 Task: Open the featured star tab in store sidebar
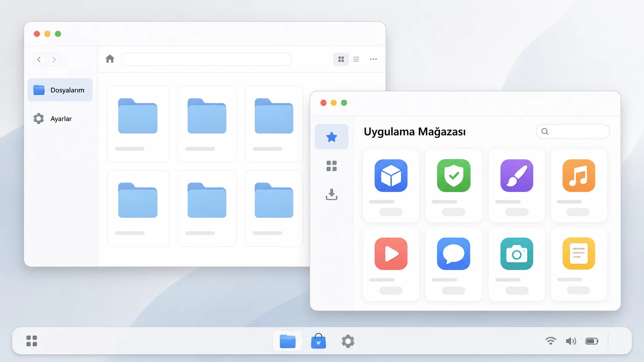[332, 137]
